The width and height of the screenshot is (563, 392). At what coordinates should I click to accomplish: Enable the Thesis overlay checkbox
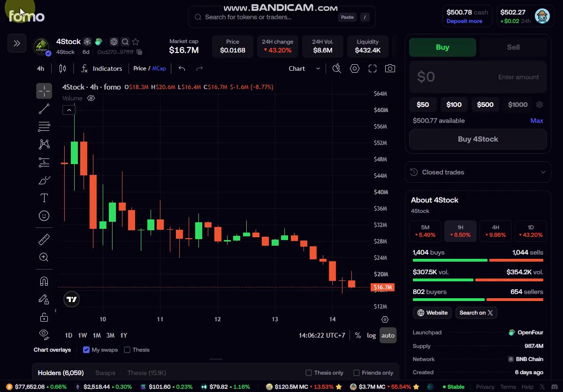point(127,350)
